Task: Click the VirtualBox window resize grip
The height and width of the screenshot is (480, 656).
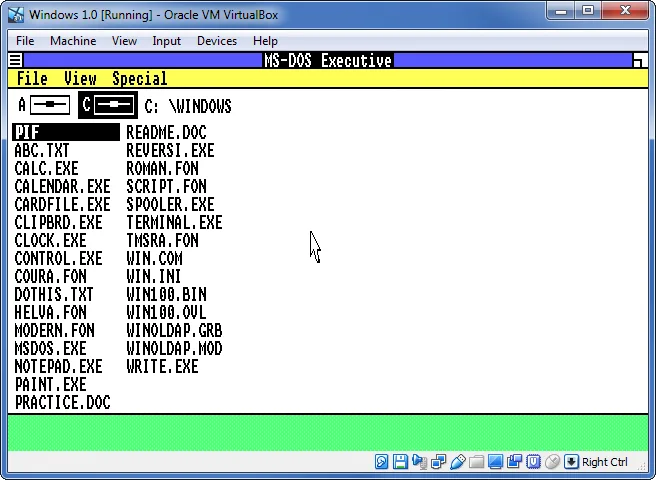Action: (643, 466)
